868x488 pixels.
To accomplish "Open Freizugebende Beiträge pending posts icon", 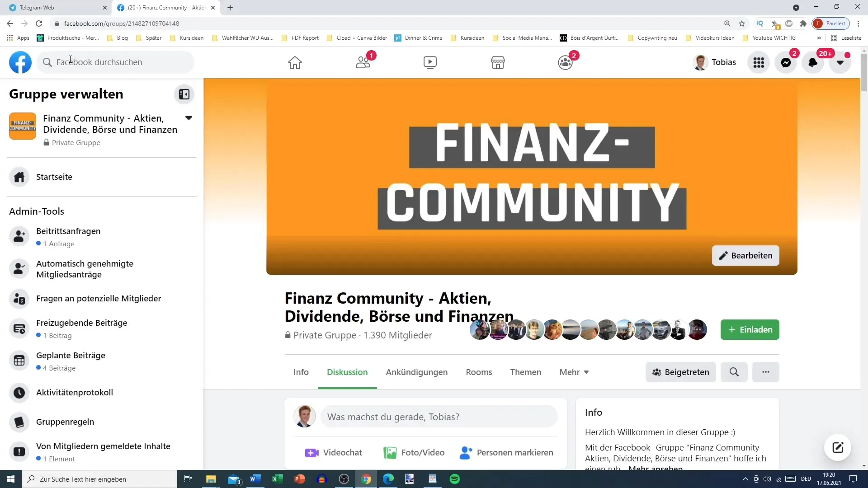I will 19,328.
